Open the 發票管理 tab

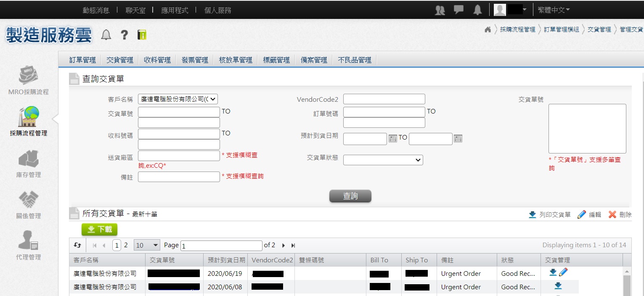click(x=195, y=60)
